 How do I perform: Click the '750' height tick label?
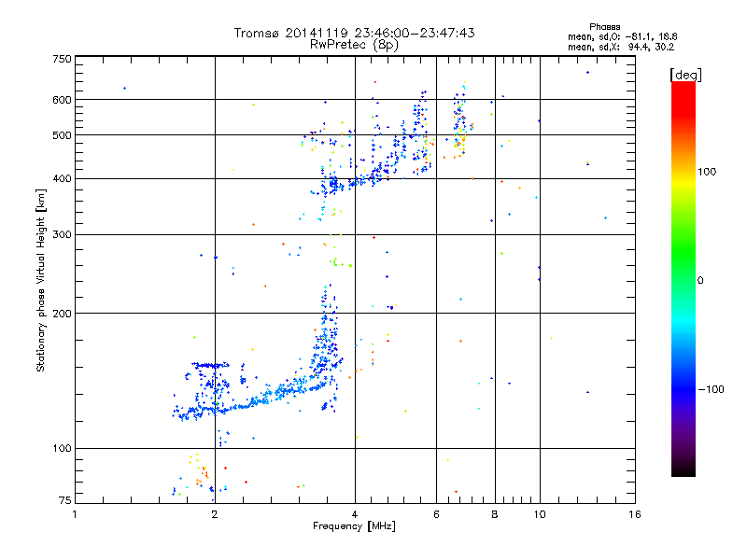62,60
